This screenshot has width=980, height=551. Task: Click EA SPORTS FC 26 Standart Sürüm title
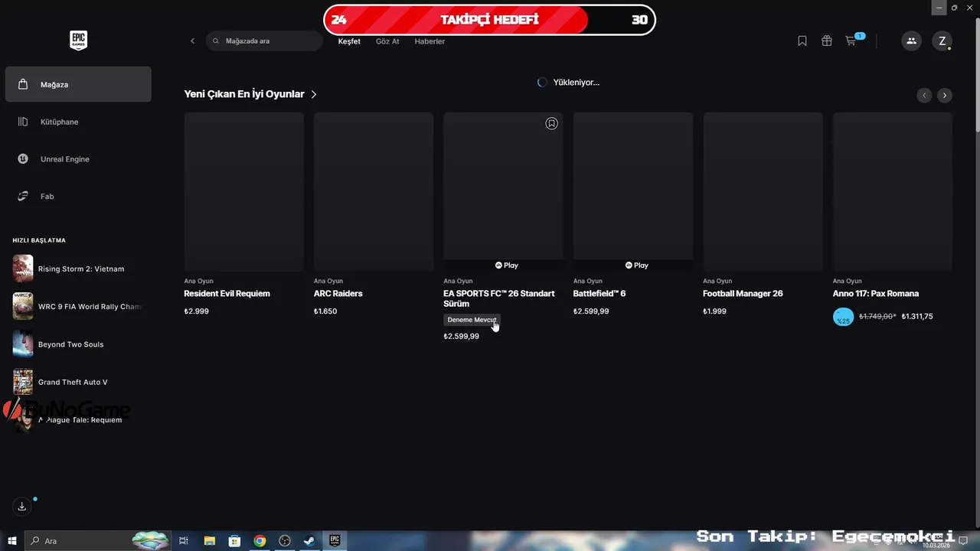499,298
